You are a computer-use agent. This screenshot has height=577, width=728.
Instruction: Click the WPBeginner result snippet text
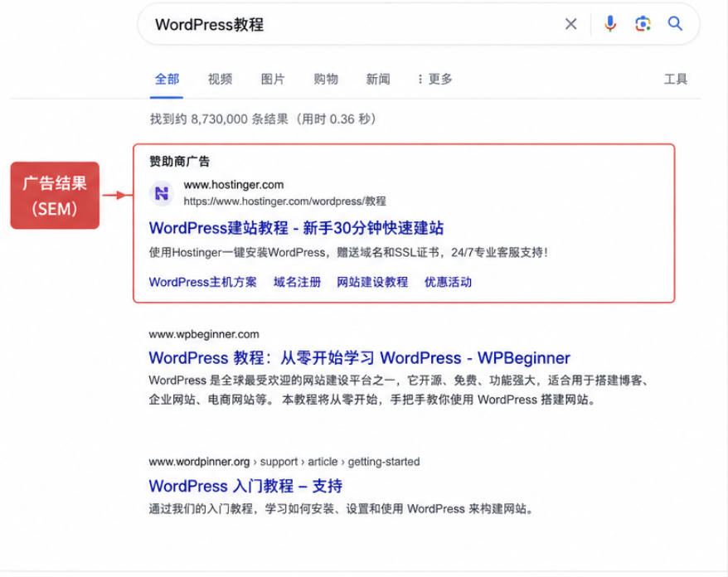tap(398, 390)
